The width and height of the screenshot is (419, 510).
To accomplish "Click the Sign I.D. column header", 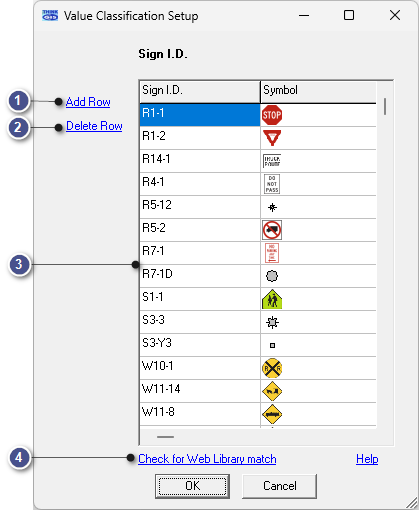I will click(200, 92).
